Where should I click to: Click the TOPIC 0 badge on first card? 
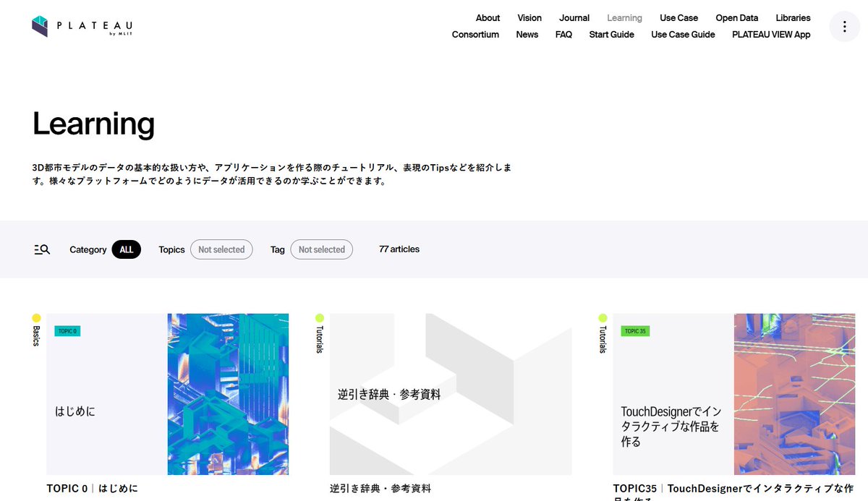click(x=67, y=330)
